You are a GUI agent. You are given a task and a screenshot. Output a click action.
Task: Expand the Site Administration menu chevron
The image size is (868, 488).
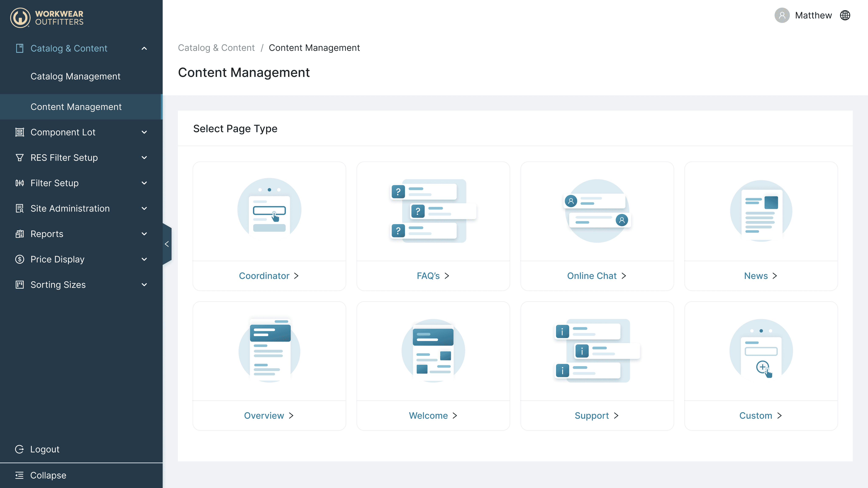tap(144, 209)
